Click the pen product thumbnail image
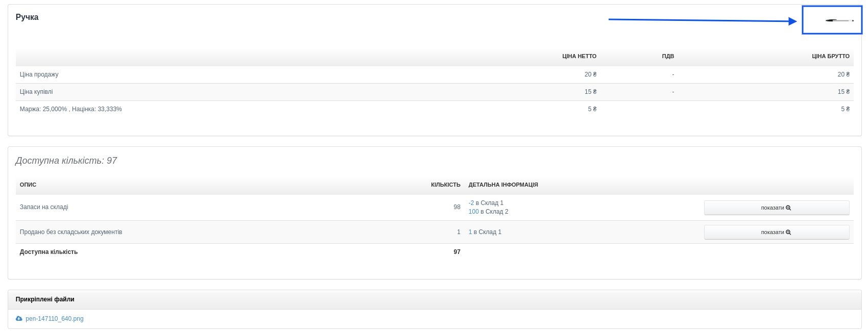Viewport: 868px width, 333px height. (x=839, y=20)
